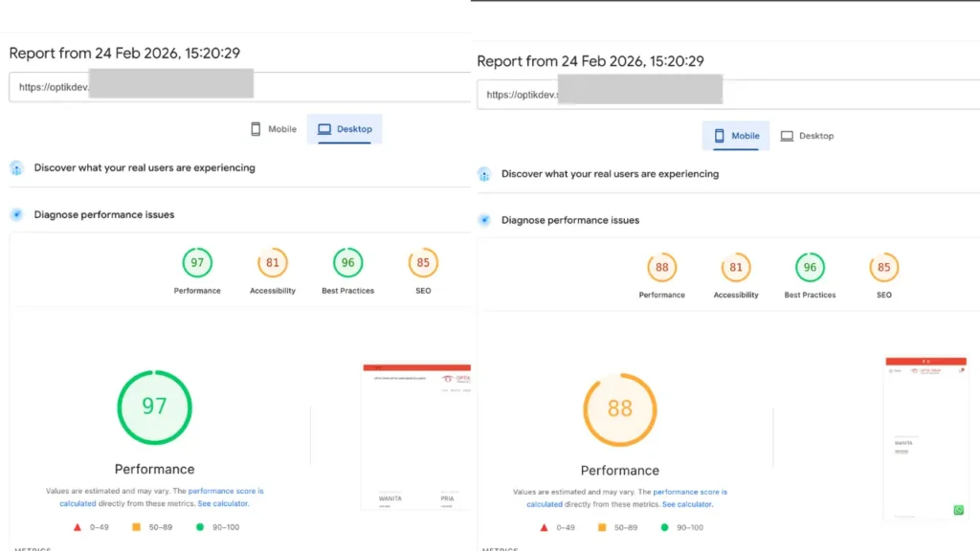Click the SEO gauge showing 85
The width and height of the screenshot is (980, 551).
tap(422, 262)
